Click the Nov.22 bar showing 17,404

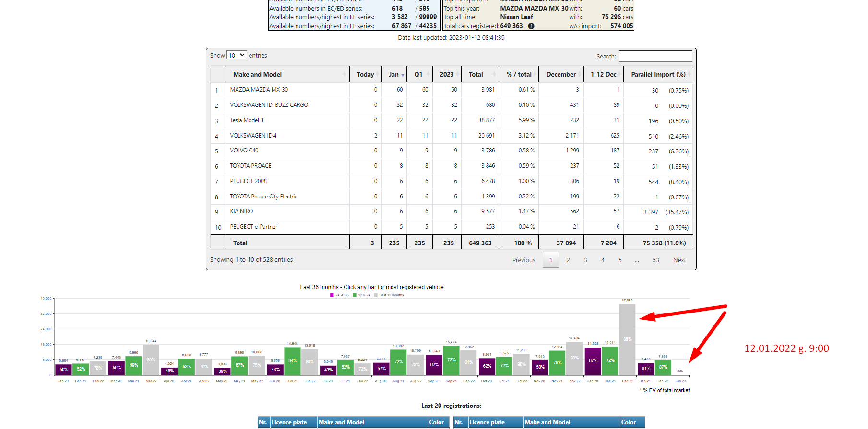tap(574, 358)
